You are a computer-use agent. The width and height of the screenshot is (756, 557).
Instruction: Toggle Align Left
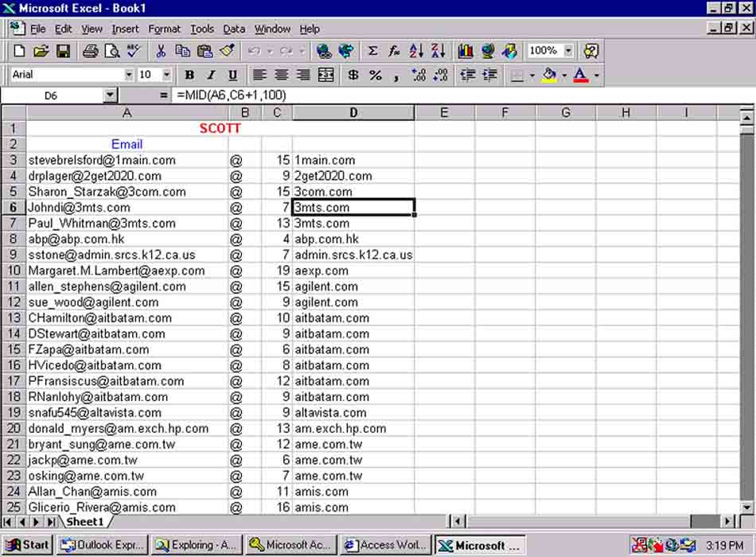point(259,75)
